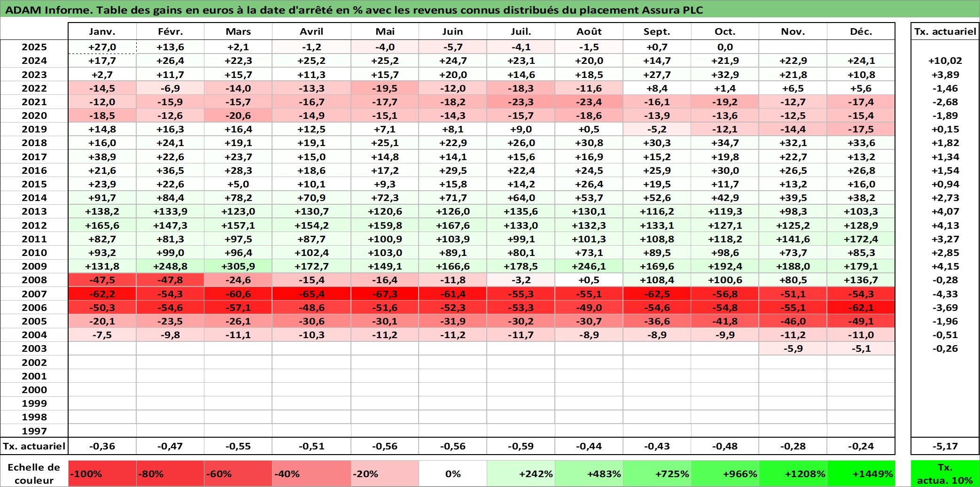Pick the -80% color scale swatch
This screenshot has width=980, height=487.
170,473
